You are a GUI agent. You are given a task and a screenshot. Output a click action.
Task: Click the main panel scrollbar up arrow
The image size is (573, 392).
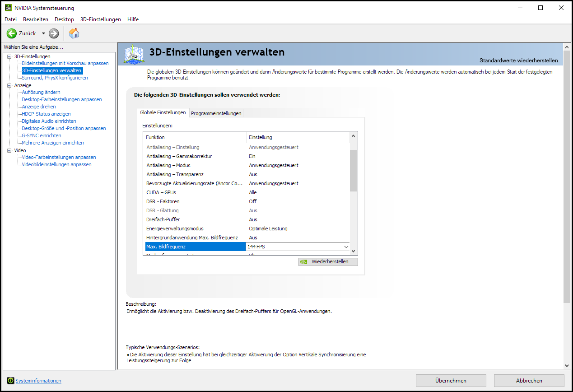coord(567,47)
